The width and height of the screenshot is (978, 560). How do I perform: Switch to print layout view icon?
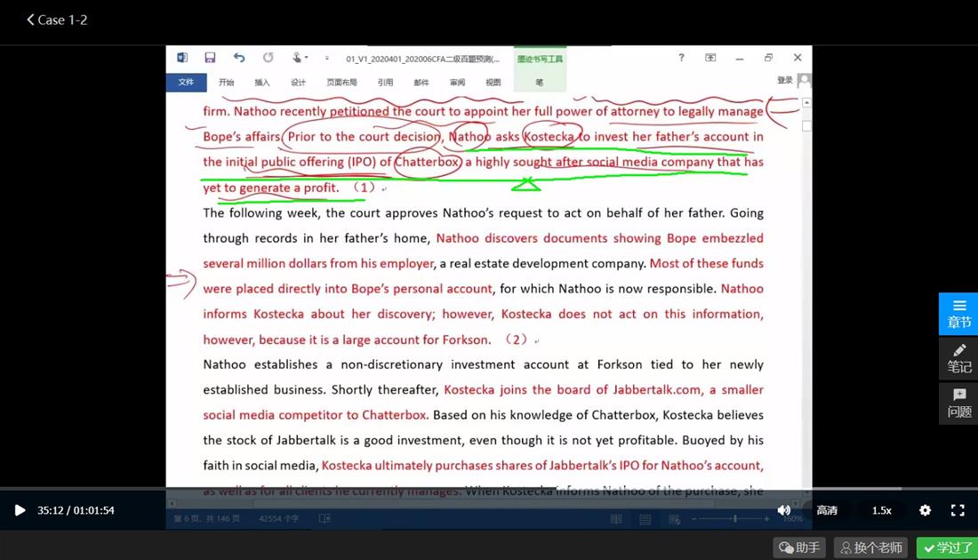point(645,519)
